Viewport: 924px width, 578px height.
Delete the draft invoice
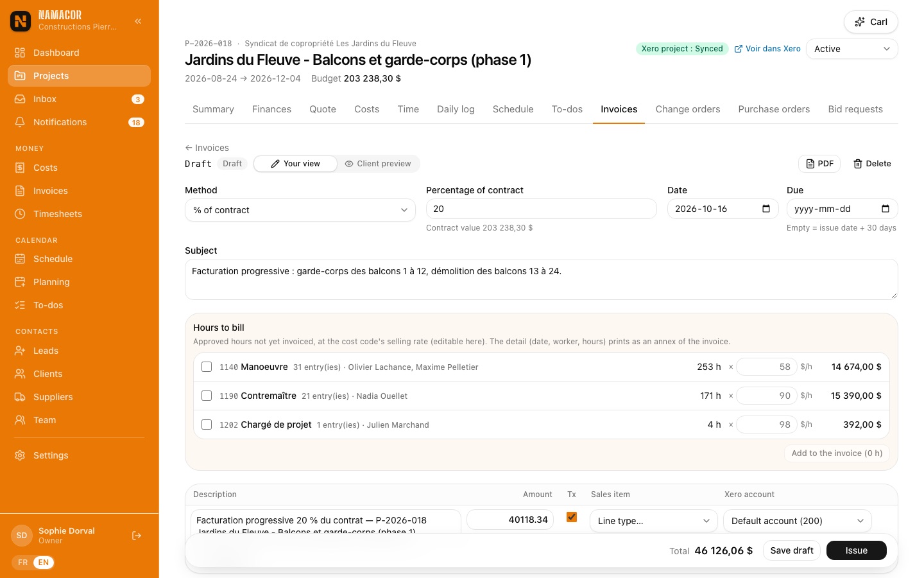pyautogui.click(x=872, y=164)
